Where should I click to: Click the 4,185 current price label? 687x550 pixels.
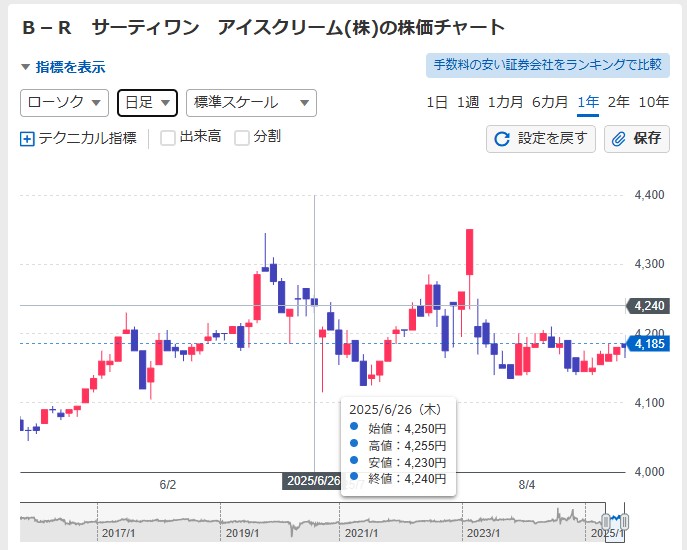point(647,344)
